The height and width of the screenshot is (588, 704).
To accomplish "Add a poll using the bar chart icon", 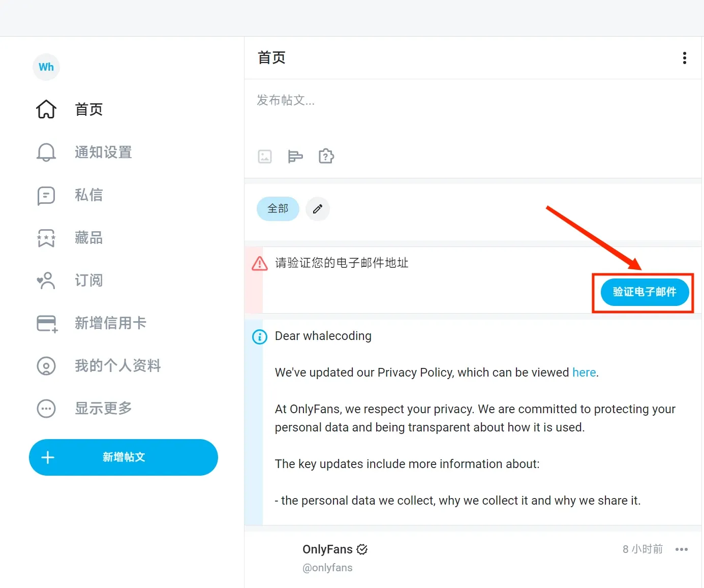I will point(295,157).
